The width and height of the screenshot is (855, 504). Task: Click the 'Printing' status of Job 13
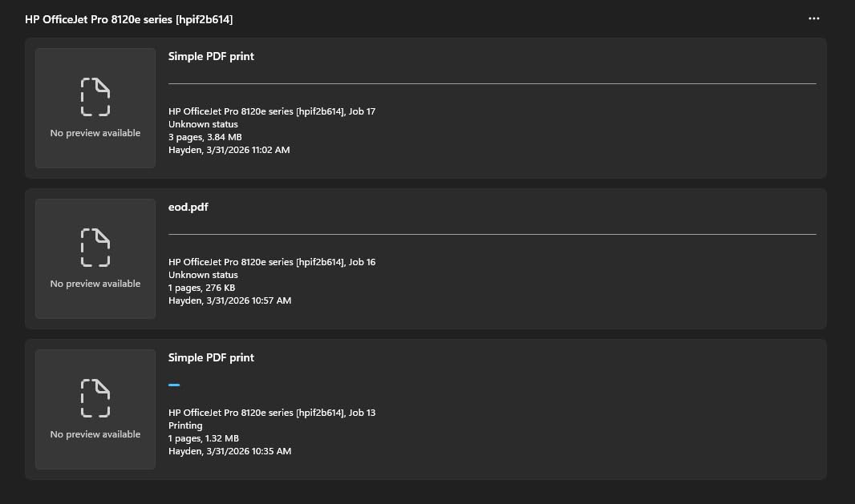[185, 425]
